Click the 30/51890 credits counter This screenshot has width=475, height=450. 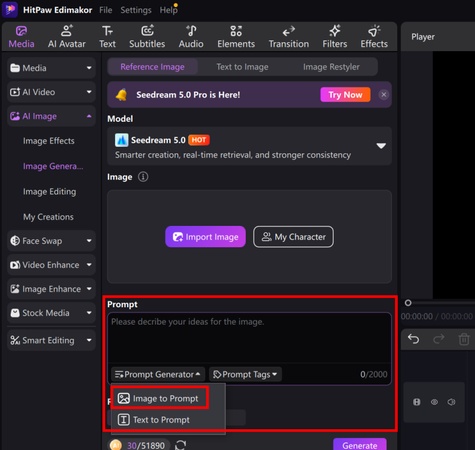pyautogui.click(x=146, y=445)
